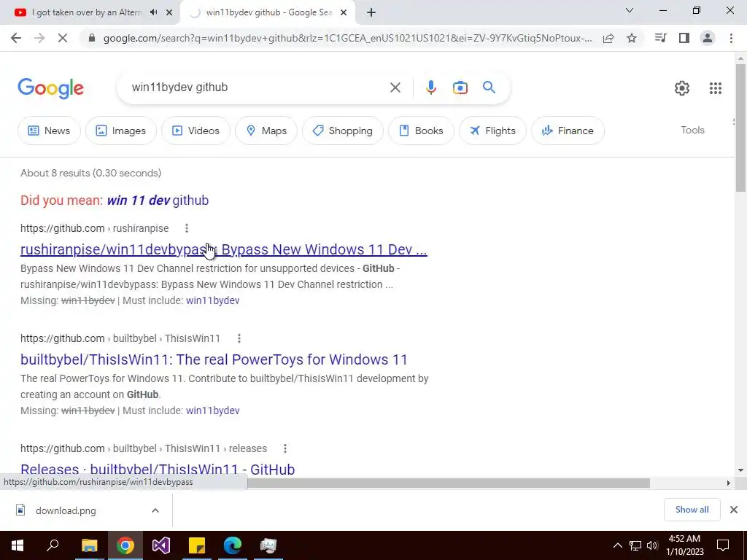Screen dimensions: 747x560
Task: Filter results by Videos
Action: [x=196, y=131]
